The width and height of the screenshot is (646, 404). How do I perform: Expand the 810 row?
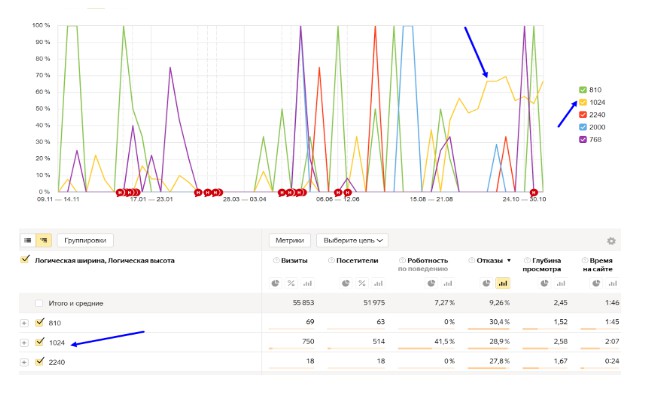(x=24, y=323)
